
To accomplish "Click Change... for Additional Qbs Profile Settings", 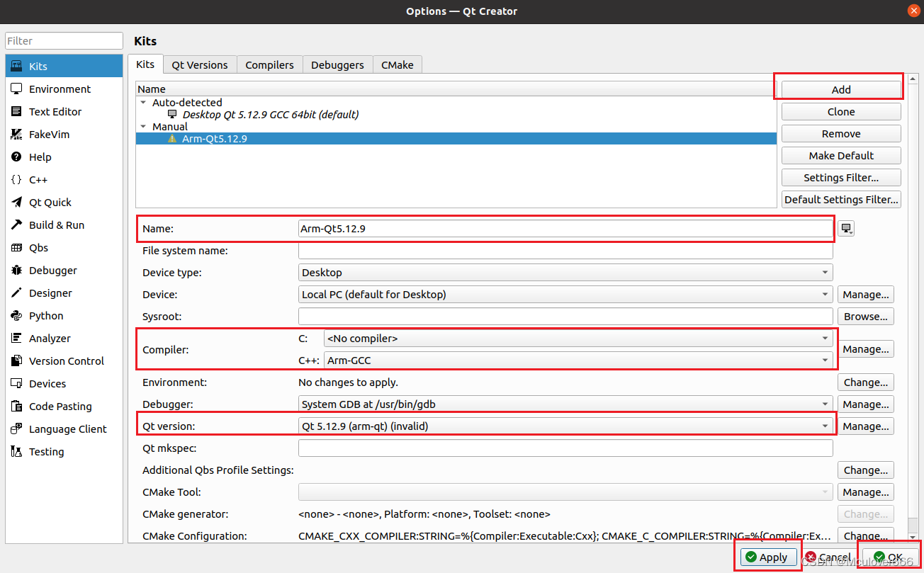I will point(866,470).
